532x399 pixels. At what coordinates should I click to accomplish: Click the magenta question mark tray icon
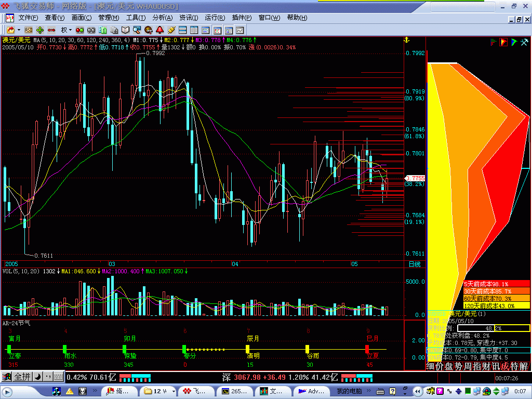pos(440,391)
